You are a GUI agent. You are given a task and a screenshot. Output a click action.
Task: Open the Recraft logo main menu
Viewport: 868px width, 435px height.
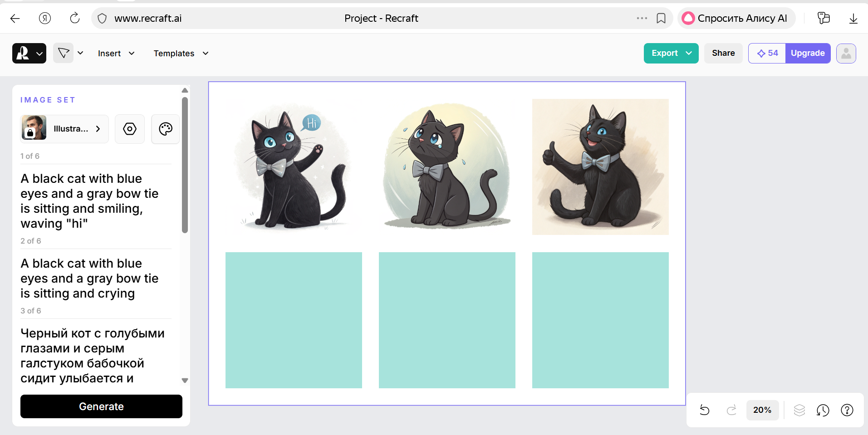[x=29, y=54]
